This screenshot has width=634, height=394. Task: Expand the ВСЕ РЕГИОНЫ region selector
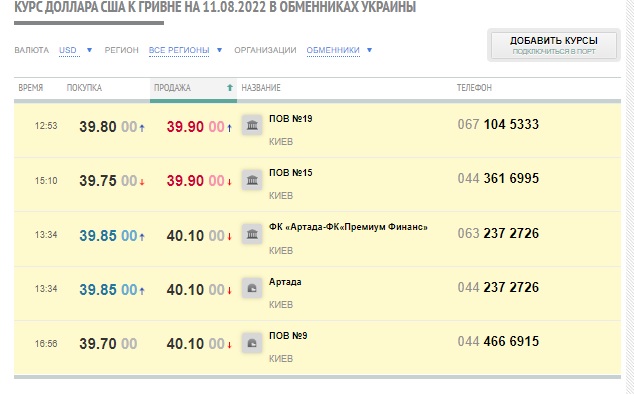(x=186, y=50)
